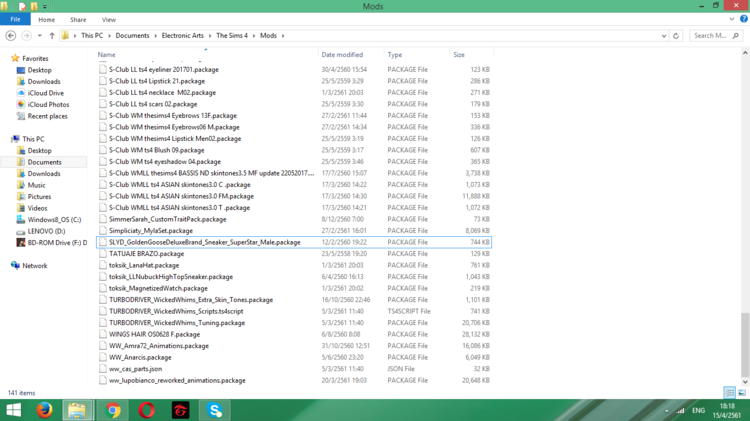Expand the ribbon with chevron
This screenshot has height=421, width=750.
point(731,19)
